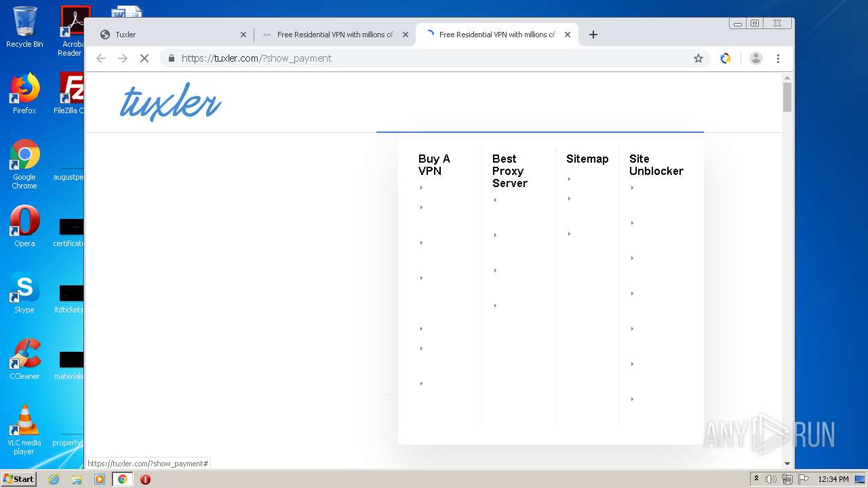Launch Firefox from the desktop
The width and height of the screenshot is (868, 488).
click(24, 94)
